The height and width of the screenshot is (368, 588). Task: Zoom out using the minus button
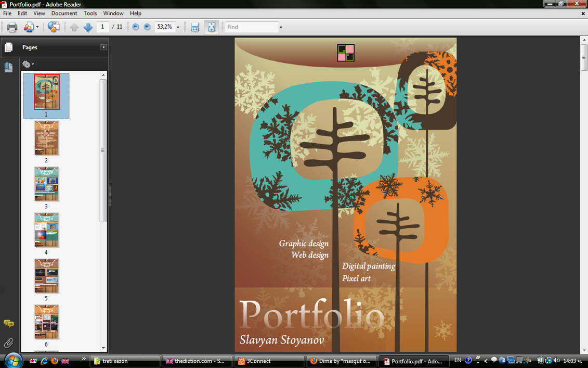136,27
